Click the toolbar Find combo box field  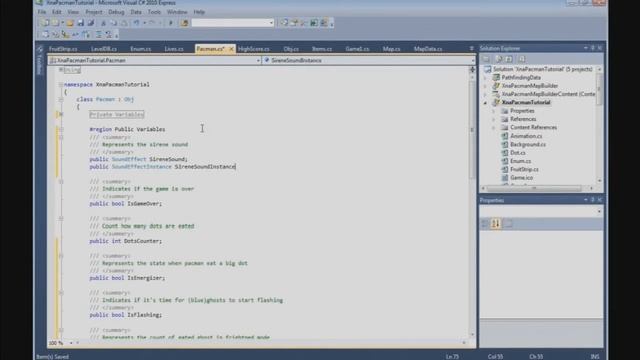coord(233,23)
